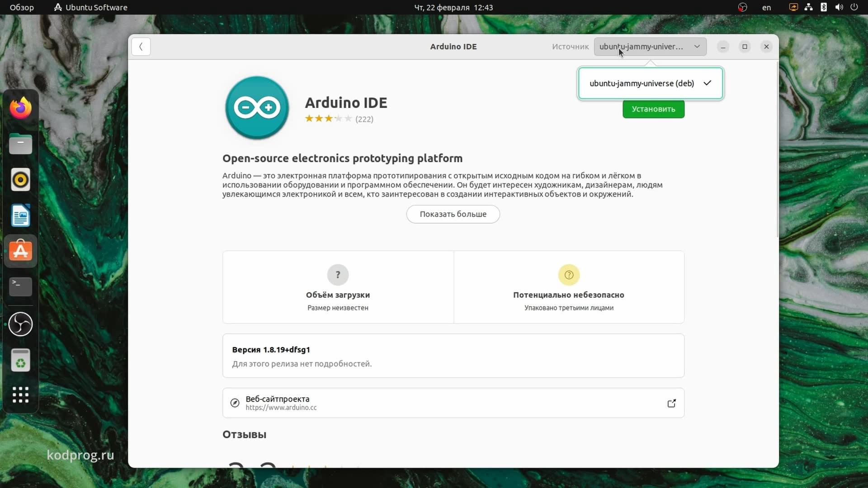Go back using the header back arrow
Image resolution: width=868 pixels, height=488 pixels.
[141, 47]
